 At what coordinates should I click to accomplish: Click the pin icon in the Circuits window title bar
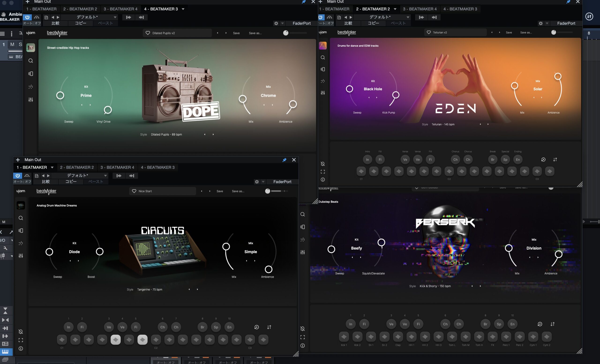tap(284, 160)
